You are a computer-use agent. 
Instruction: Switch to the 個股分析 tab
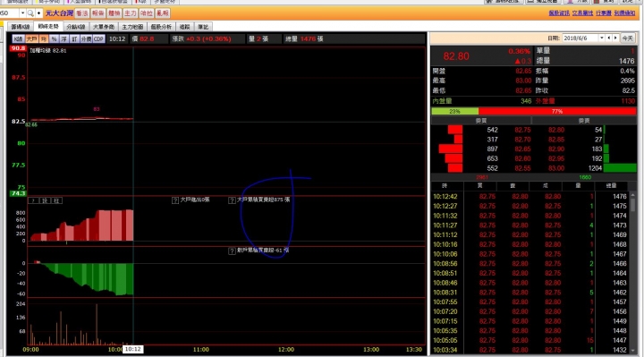point(161,27)
